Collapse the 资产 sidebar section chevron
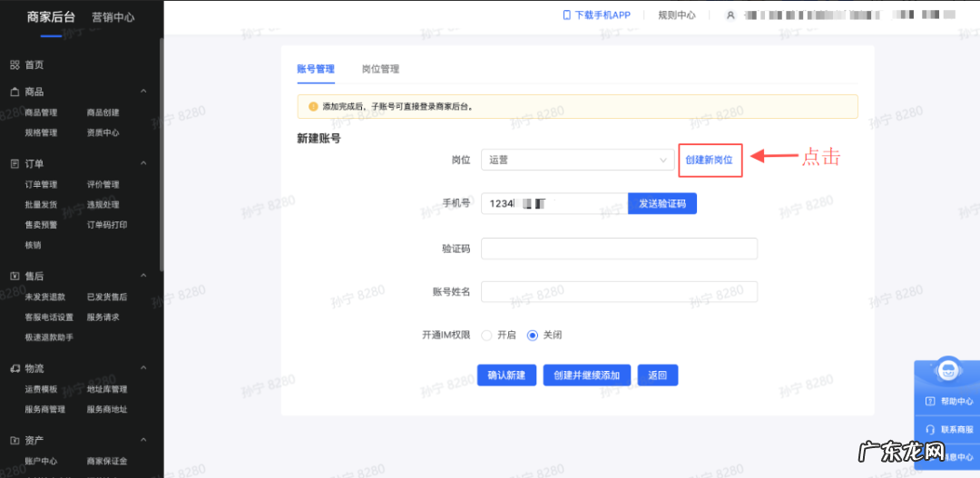This screenshot has width=980, height=478. tap(143, 441)
